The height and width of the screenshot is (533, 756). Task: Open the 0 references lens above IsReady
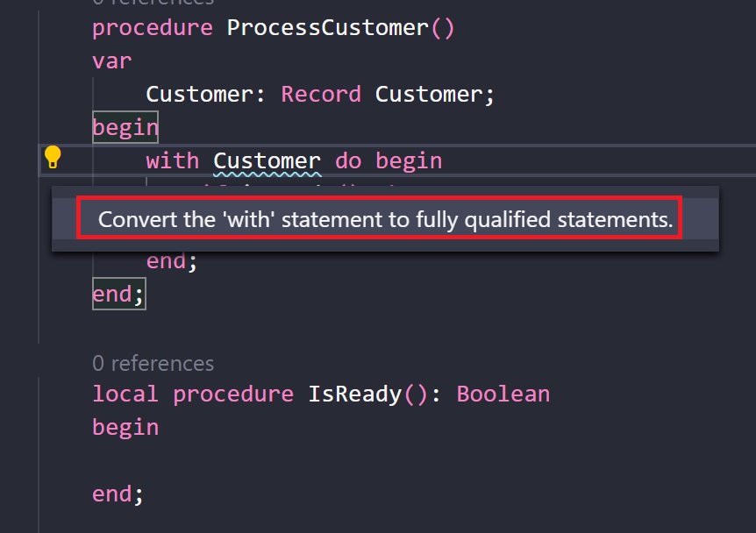pyautogui.click(x=153, y=363)
